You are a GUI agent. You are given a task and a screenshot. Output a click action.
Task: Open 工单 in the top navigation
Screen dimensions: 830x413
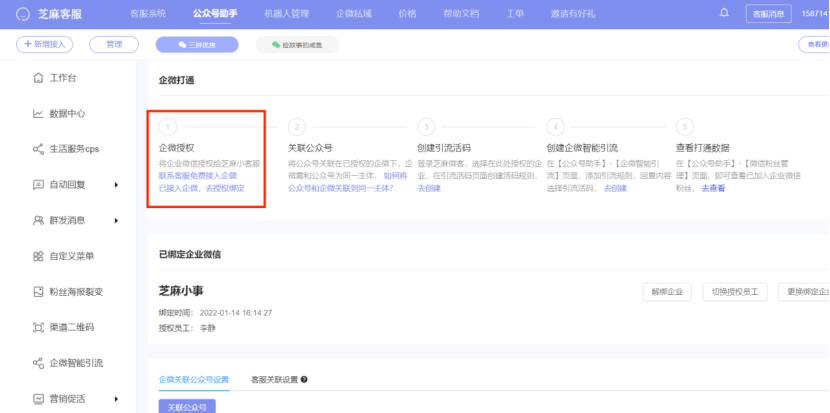515,14
